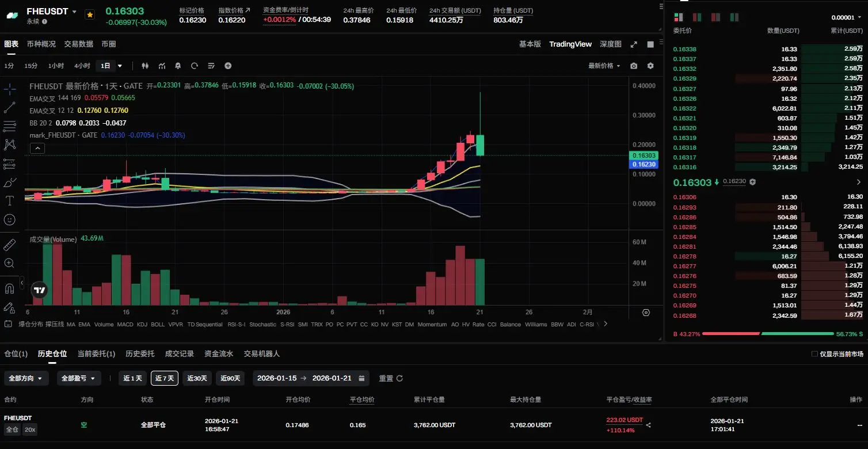This screenshot has height=449, width=868.
Task: Filter history to 近30天
Action: click(197, 378)
